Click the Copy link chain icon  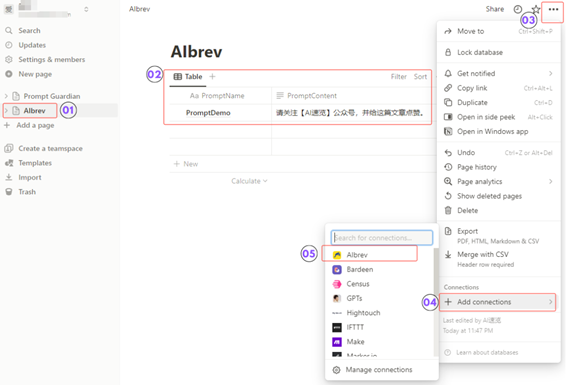448,88
